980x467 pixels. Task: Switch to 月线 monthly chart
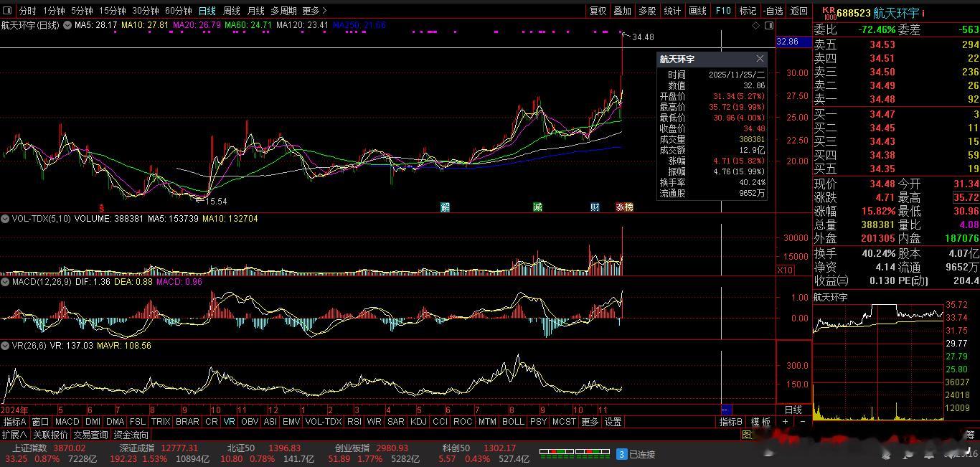coord(255,11)
